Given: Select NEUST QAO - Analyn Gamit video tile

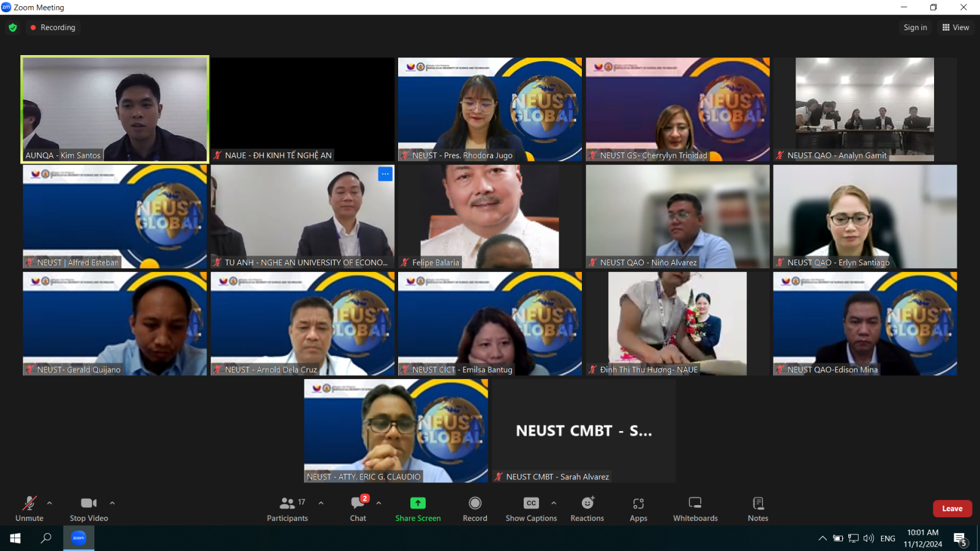Looking at the screenshot, I should coord(865,110).
